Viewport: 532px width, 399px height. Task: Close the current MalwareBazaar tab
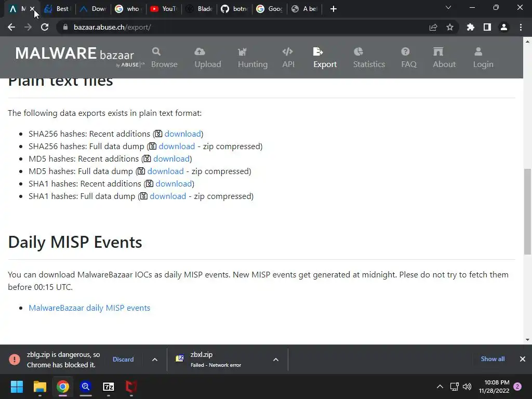(32, 9)
